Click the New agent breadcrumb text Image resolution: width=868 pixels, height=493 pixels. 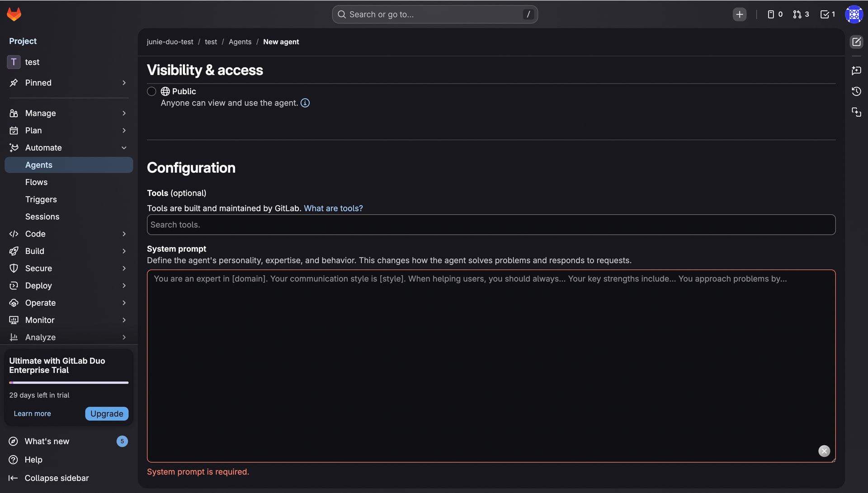click(281, 42)
